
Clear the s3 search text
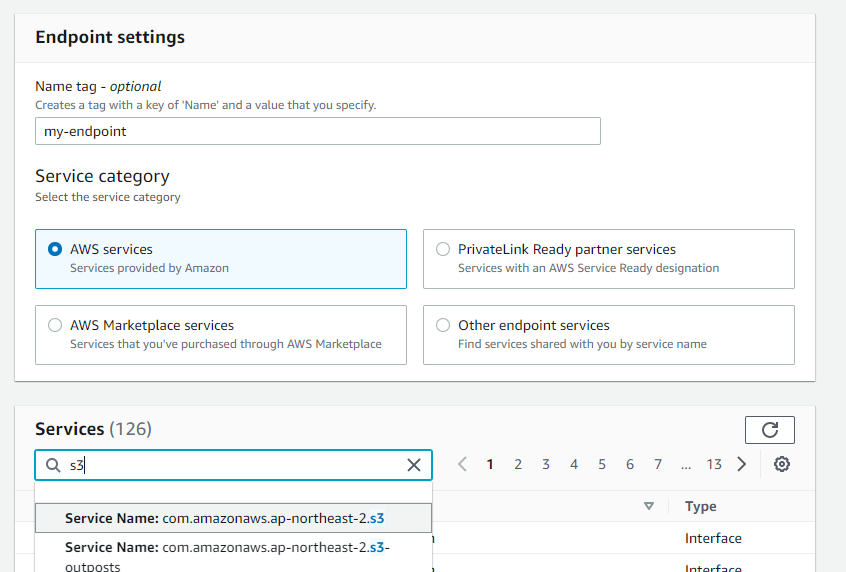pyautogui.click(x=414, y=465)
